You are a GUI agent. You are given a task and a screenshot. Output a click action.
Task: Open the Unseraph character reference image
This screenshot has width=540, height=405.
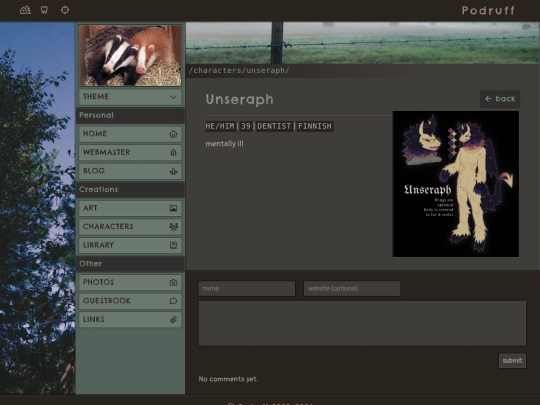(x=456, y=184)
